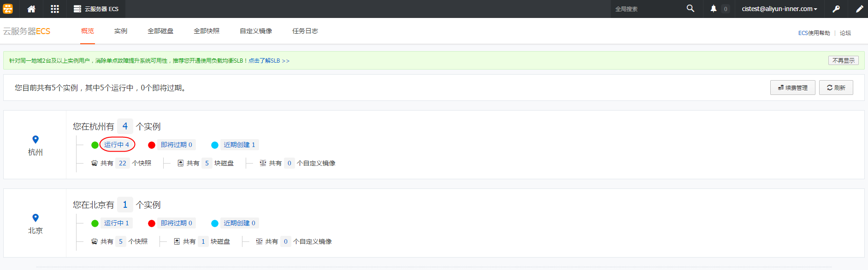The height and width of the screenshot is (270, 868).
Task: Click the AccessKey key icon
Action: coord(836,9)
